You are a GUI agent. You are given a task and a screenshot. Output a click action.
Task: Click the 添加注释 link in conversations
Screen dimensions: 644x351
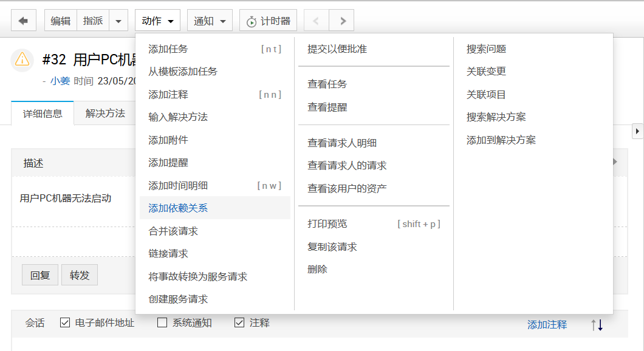pos(547,325)
